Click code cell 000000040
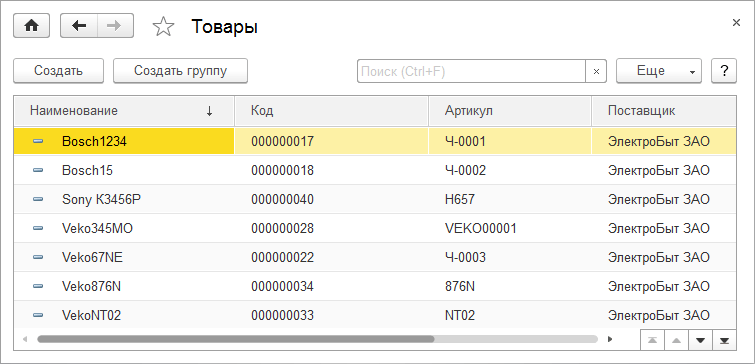Image resolution: width=755 pixels, height=364 pixels. click(x=331, y=199)
